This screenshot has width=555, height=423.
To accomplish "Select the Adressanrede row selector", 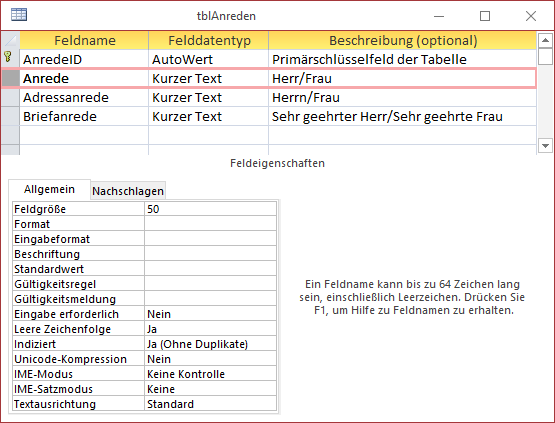I will [x=10, y=97].
